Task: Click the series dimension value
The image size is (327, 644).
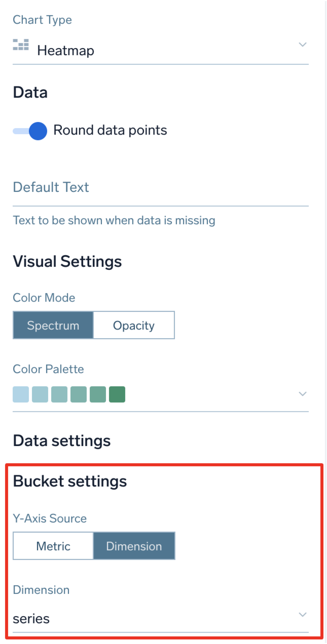Action: [31, 619]
